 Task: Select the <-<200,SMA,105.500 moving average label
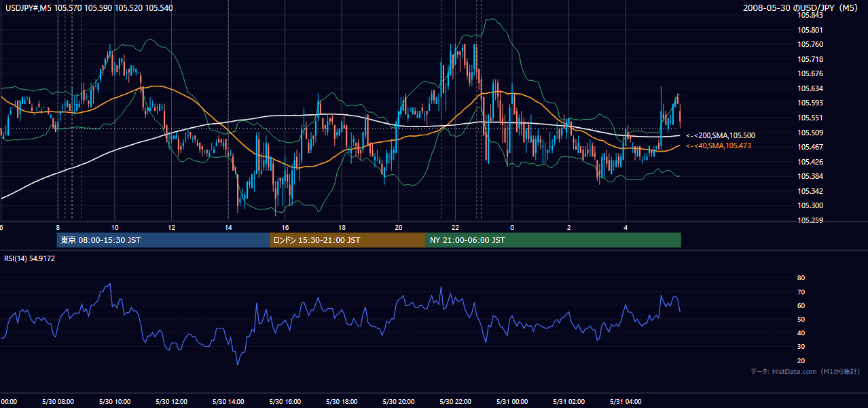tap(720, 136)
